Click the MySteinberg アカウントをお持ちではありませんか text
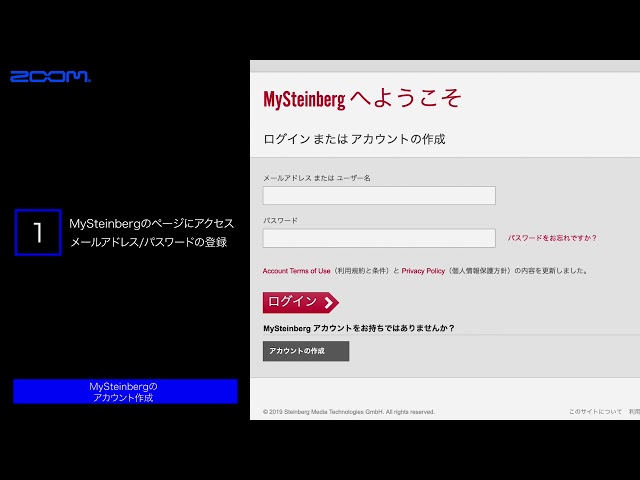This screenshot has height=480, width=640. coord(359,328)
